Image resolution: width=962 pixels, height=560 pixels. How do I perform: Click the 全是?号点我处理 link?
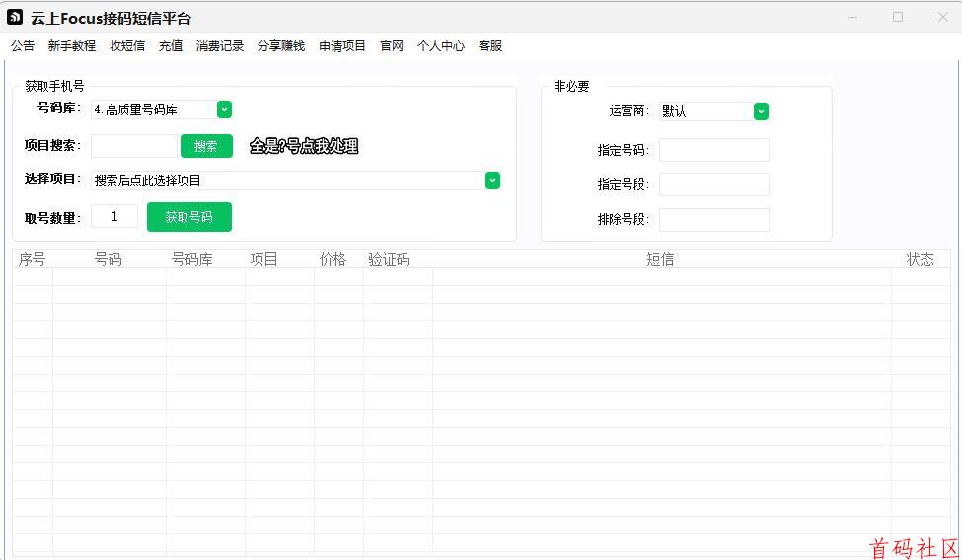point(304,146)
